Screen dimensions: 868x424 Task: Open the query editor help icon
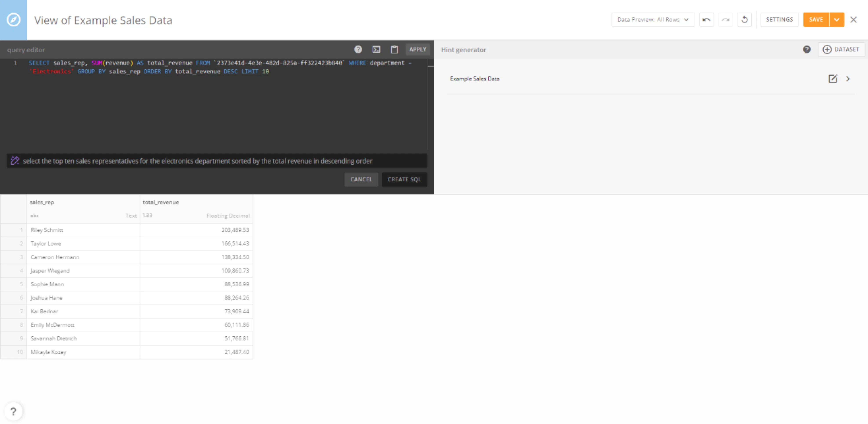pos(358,49)
